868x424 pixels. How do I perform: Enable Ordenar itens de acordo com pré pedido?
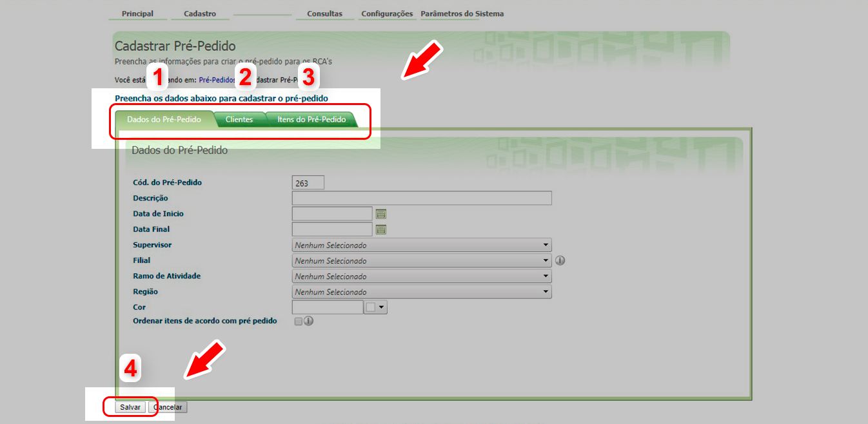pyautogui.click(x=298, y=321)
